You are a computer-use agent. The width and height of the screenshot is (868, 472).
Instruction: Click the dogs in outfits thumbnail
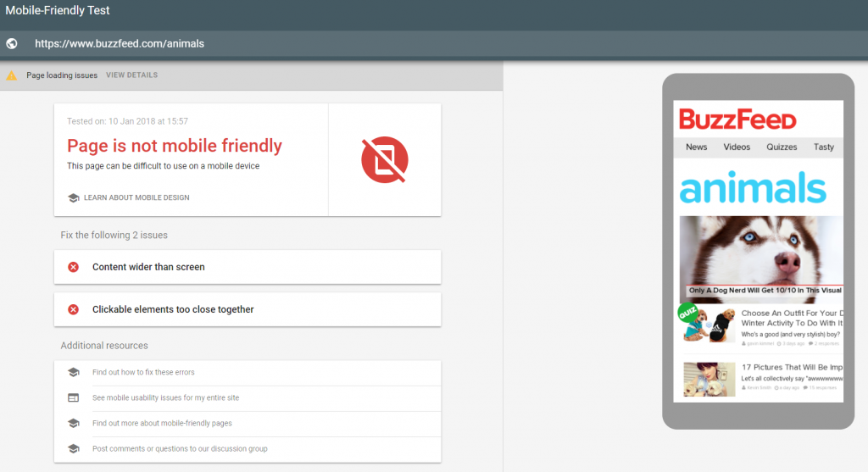point(709,325)
